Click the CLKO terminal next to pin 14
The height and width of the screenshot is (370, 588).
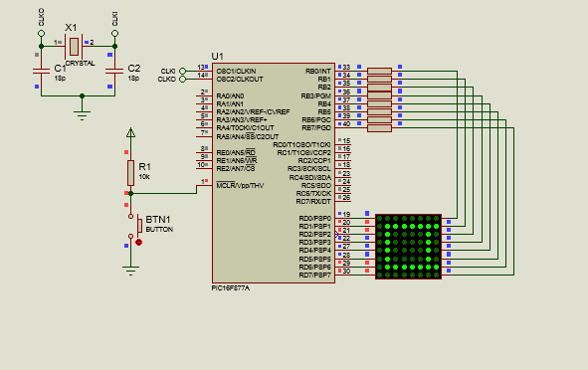click(x=182, y=80)
